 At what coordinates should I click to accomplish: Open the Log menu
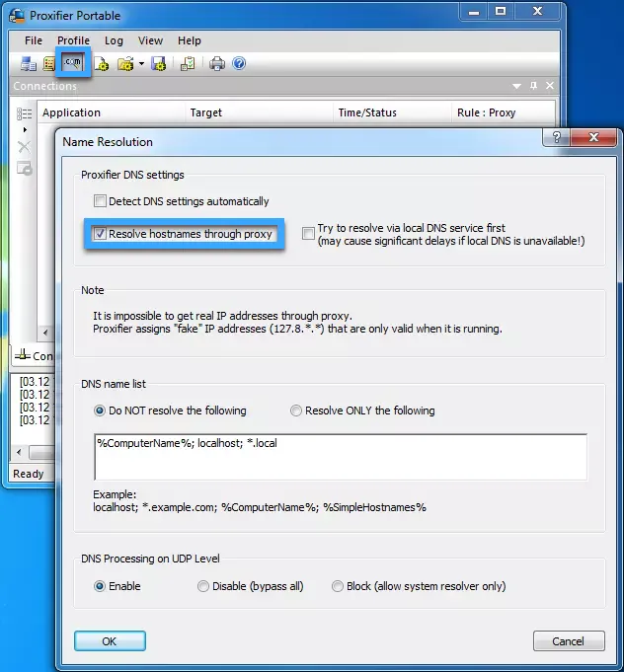point(114,40)
